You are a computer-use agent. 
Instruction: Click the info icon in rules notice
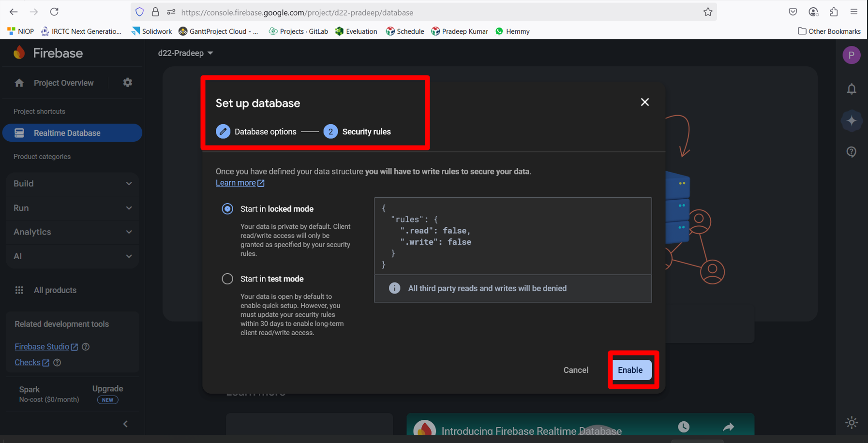click(x=395, y=288)
